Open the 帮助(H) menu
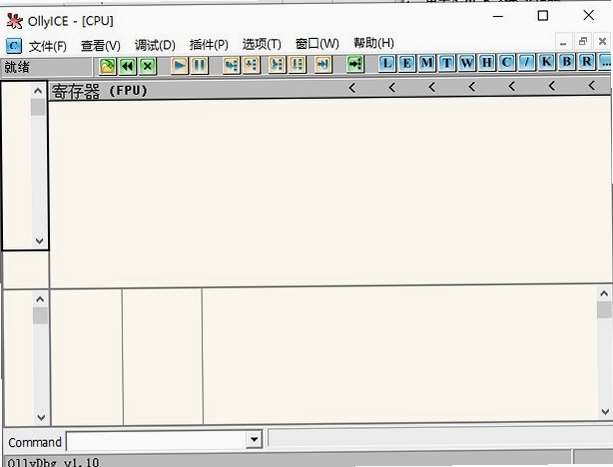Image resolution: width=613 pixels, height=467 pixels. 373,43
